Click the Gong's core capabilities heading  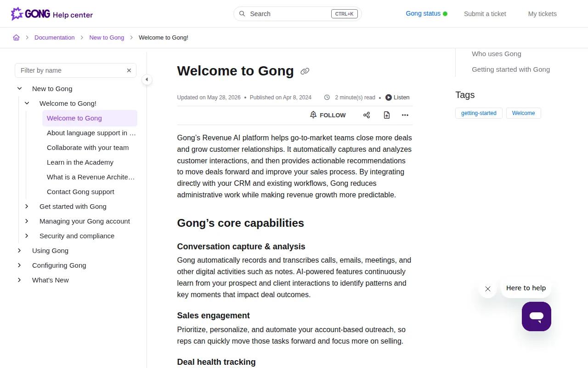pos(241,223)
